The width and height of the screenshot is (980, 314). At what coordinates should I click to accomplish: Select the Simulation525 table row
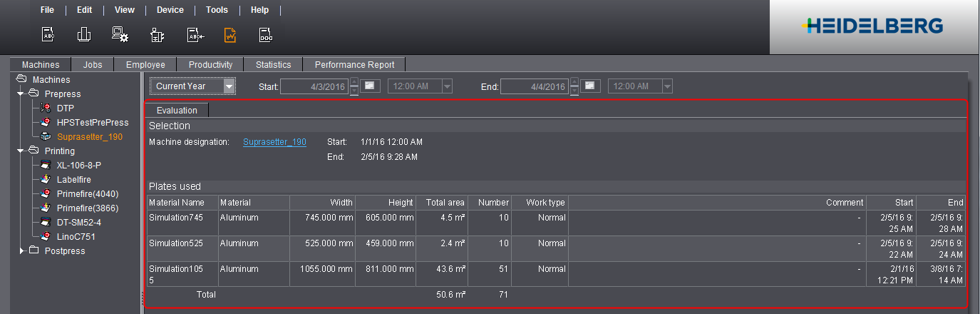pyautogui.click(x=556, y=248)
